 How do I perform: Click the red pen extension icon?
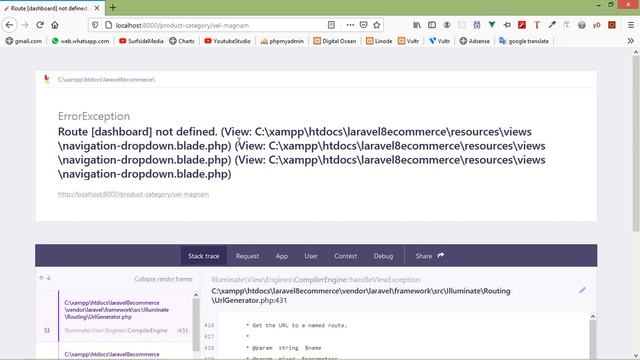(x=522, y=25)
